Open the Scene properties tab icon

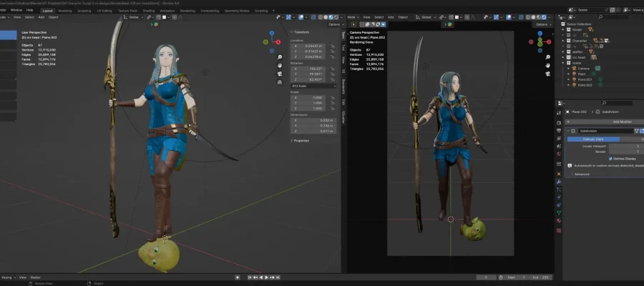[x=559, y=146]
